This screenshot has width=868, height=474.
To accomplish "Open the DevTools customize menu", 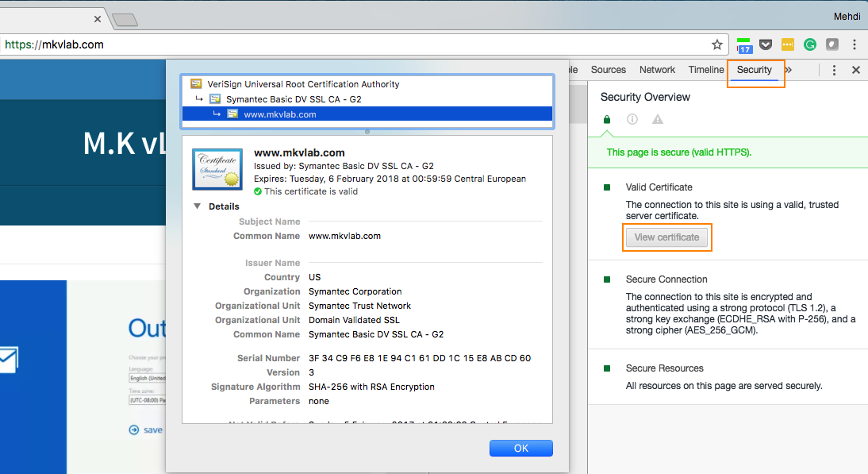I will coord(834,70).
